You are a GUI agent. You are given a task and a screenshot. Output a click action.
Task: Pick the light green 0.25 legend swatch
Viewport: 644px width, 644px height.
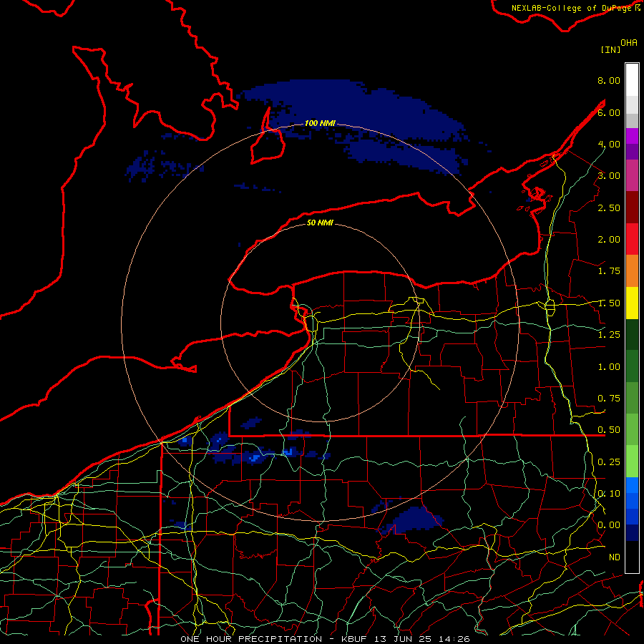(x=632, y=462)
